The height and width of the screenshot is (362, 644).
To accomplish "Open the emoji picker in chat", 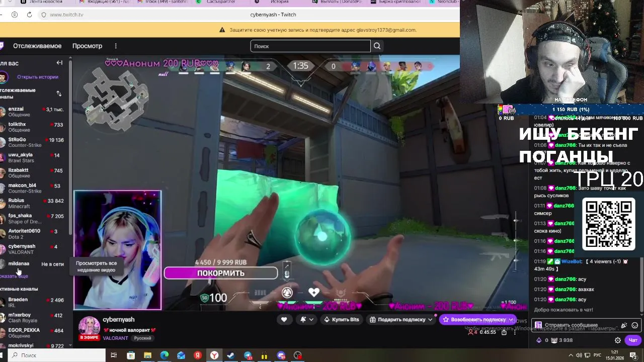I will coord(635,325).
